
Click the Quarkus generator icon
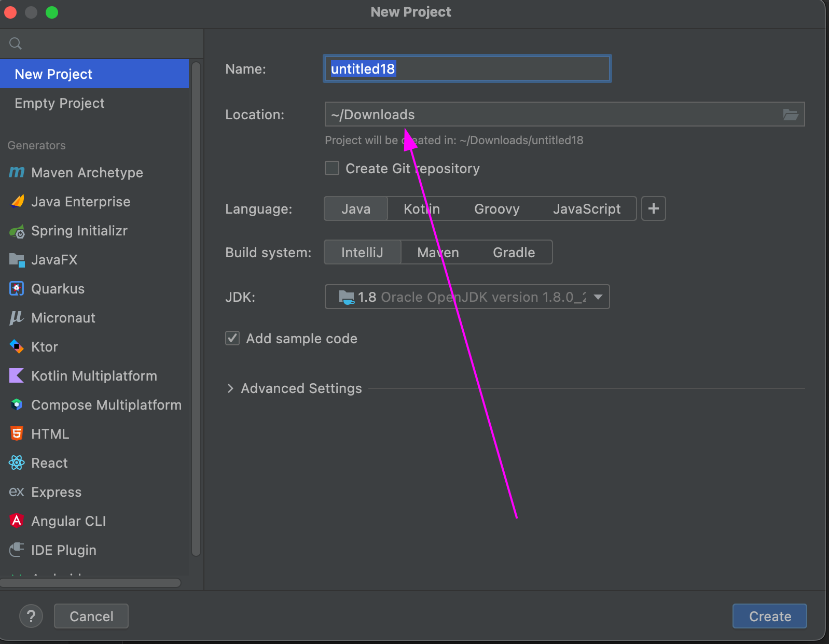(17, 288)
